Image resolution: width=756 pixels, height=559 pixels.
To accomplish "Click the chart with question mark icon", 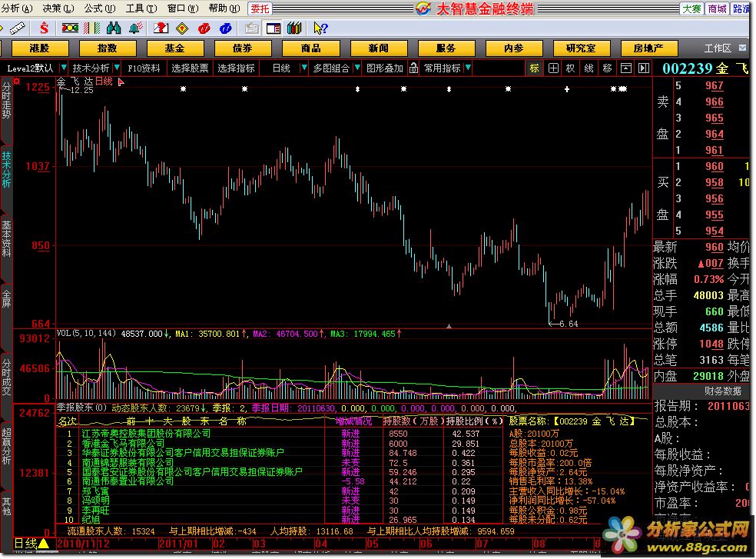I will (x=161, y=28).
